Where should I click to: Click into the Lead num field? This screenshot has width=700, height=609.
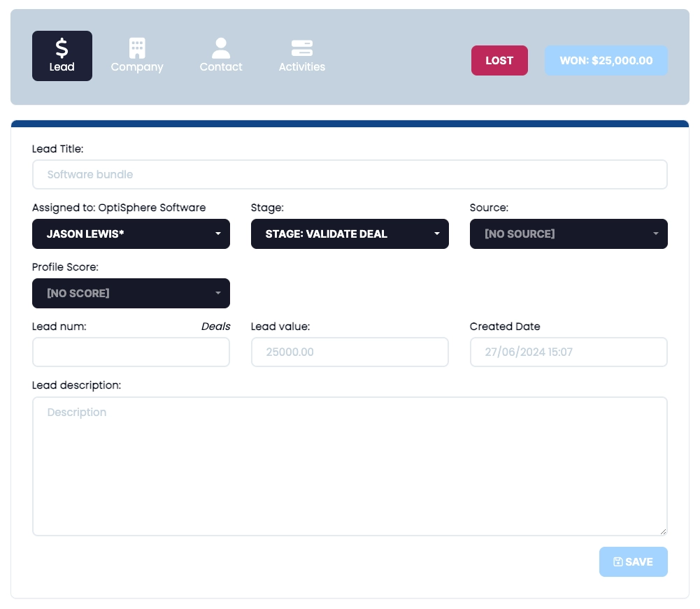tap(131, 352)
